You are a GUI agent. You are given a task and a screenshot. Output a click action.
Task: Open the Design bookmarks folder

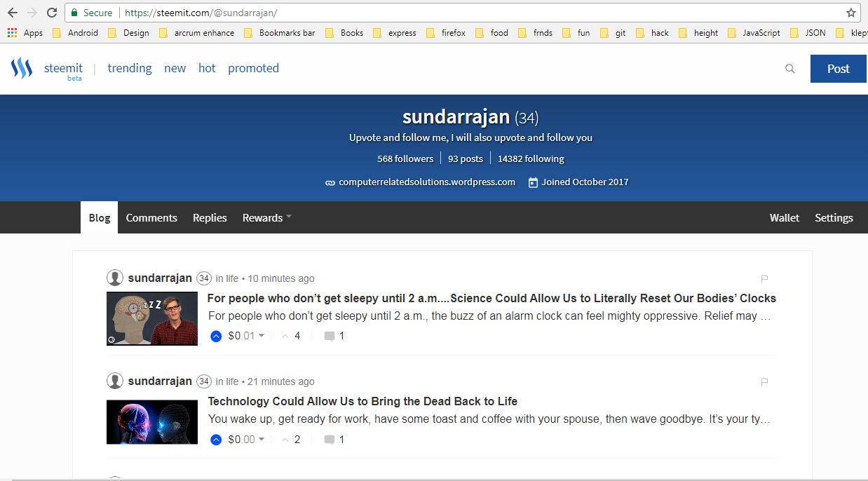[x=128, y=33]
